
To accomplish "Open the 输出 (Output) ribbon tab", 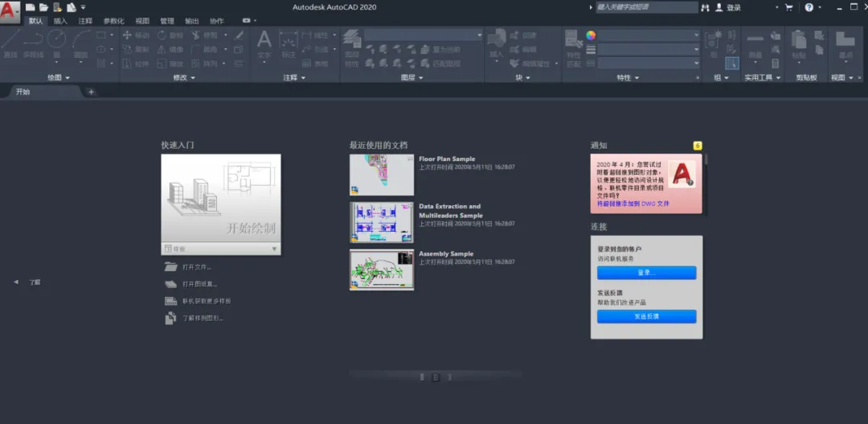I will point(192,21).
